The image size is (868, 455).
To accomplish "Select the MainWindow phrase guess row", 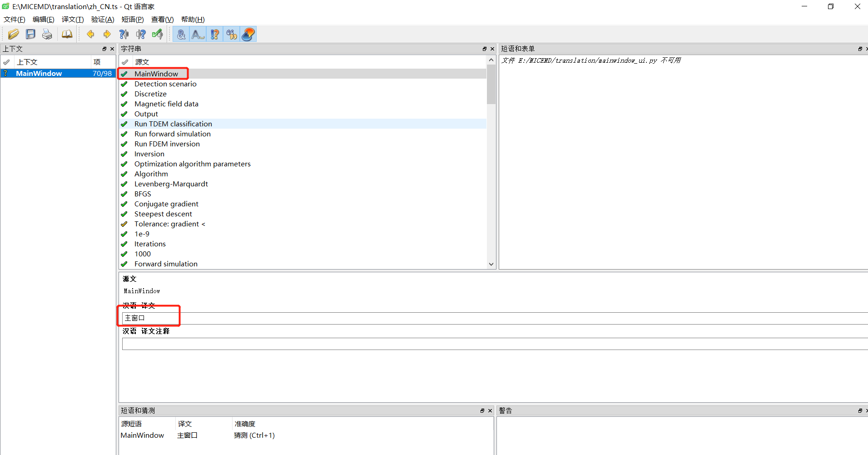I will click(306, 435).
